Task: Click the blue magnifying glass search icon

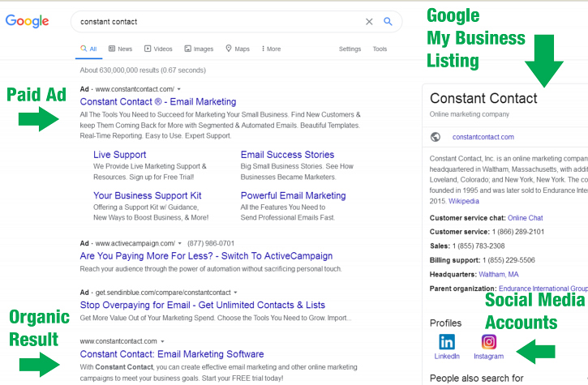Action: (388, 22)
